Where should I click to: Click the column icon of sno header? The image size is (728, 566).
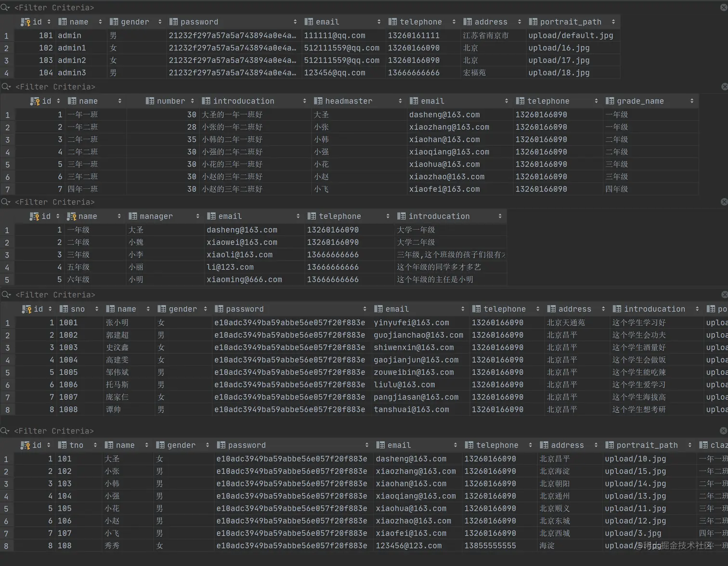64,309
